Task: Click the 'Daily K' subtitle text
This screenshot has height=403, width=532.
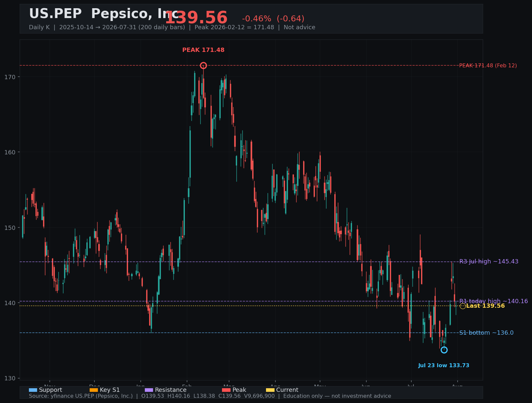Action: [x=39, y=27]
